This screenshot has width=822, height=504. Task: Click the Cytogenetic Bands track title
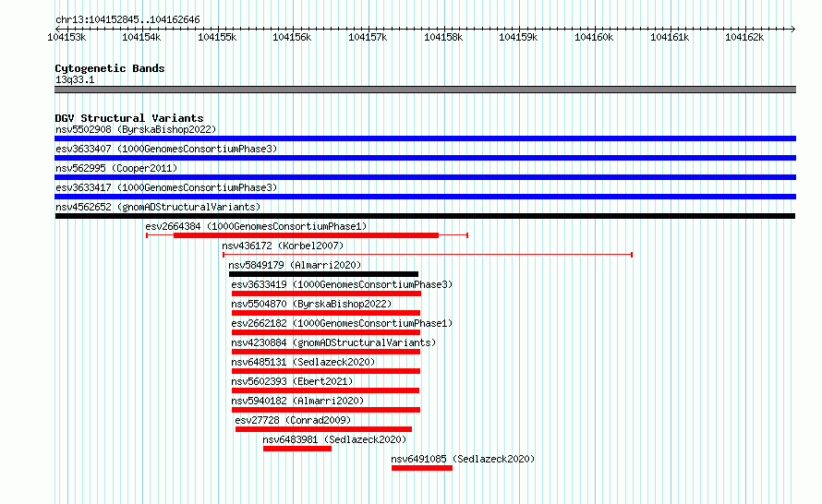[x=110, y=68]
